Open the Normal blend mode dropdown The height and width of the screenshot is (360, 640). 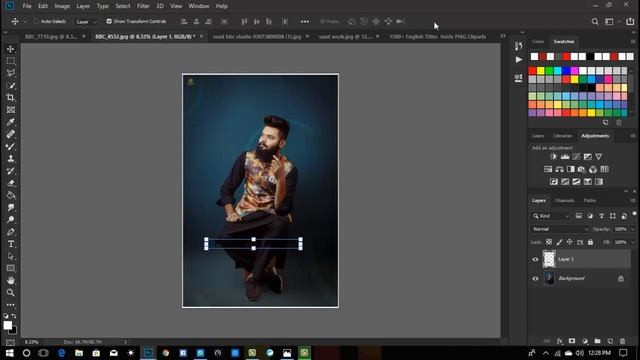pyautogui.click(x=560, y=229)
